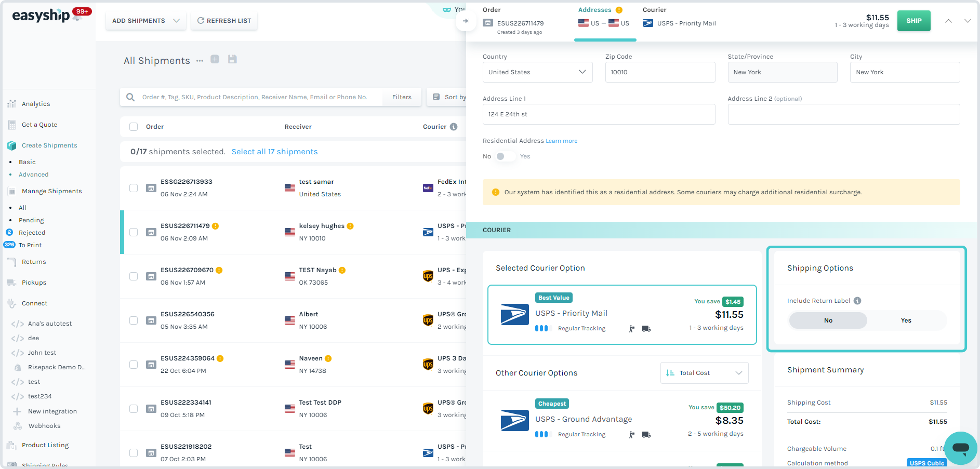The height and width of the screenshot is (469, 980).
Task: Open the chat support bubble
Action: pos(960,448)
